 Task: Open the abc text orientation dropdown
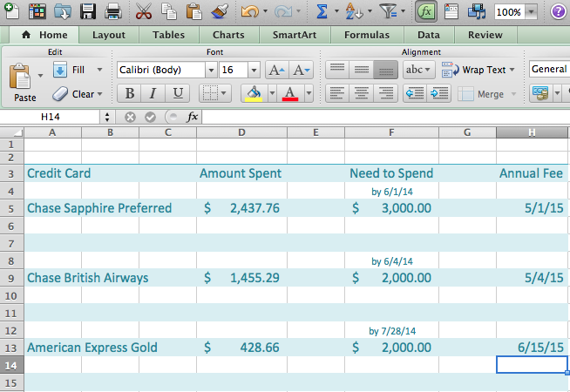coord(418,70)
